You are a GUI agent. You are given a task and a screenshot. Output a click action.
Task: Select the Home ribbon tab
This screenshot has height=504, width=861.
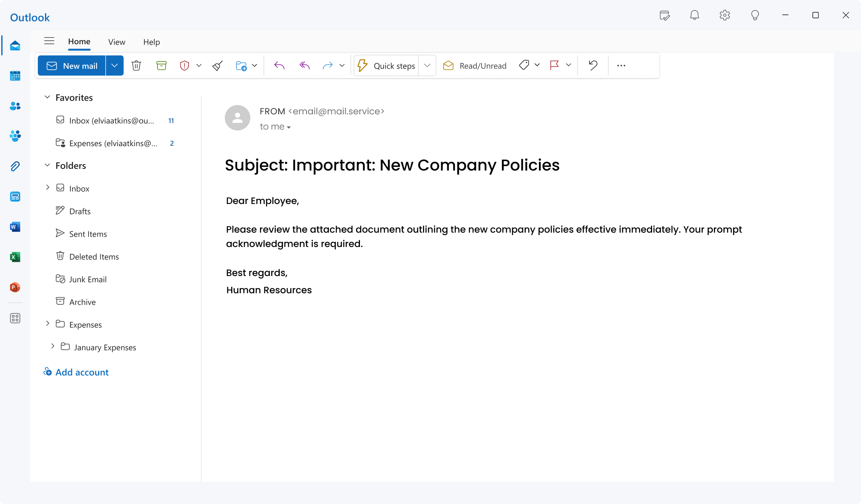point(79,41)
